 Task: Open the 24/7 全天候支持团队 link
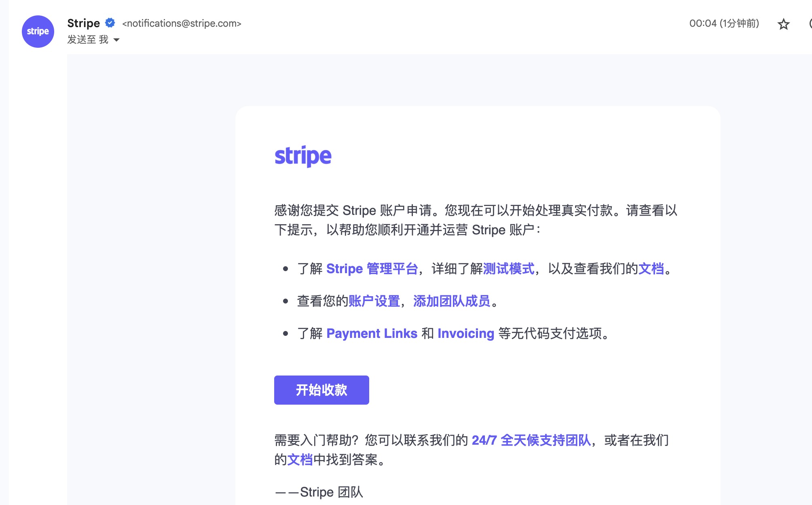pyautogui.click(x=531, y=440)
